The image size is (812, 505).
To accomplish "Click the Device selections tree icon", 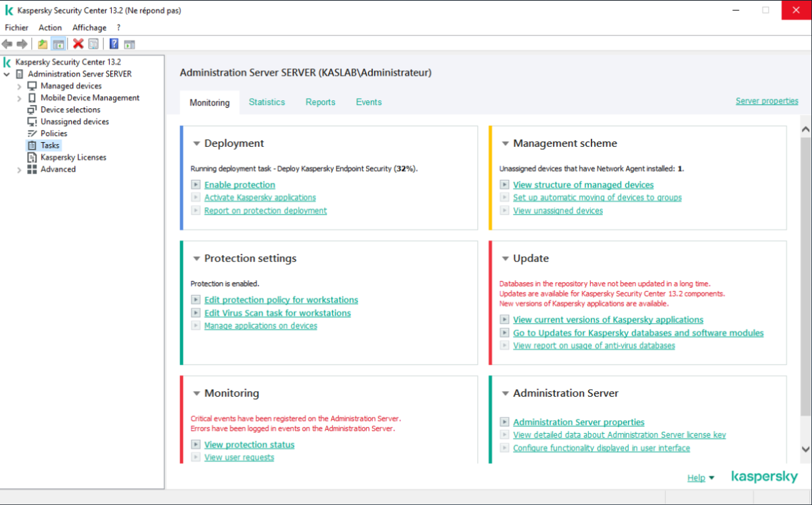I will pos(32,110).
